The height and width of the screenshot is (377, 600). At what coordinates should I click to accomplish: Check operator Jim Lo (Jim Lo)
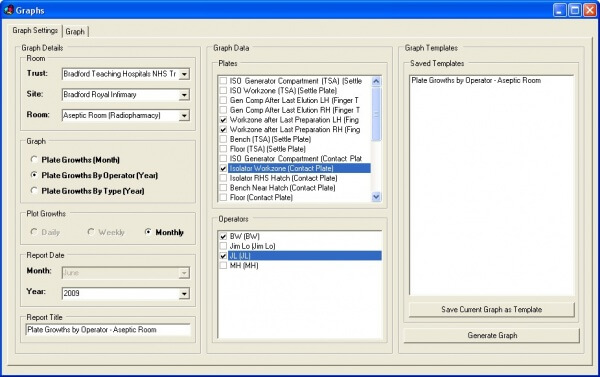click(x=223, y=246)
